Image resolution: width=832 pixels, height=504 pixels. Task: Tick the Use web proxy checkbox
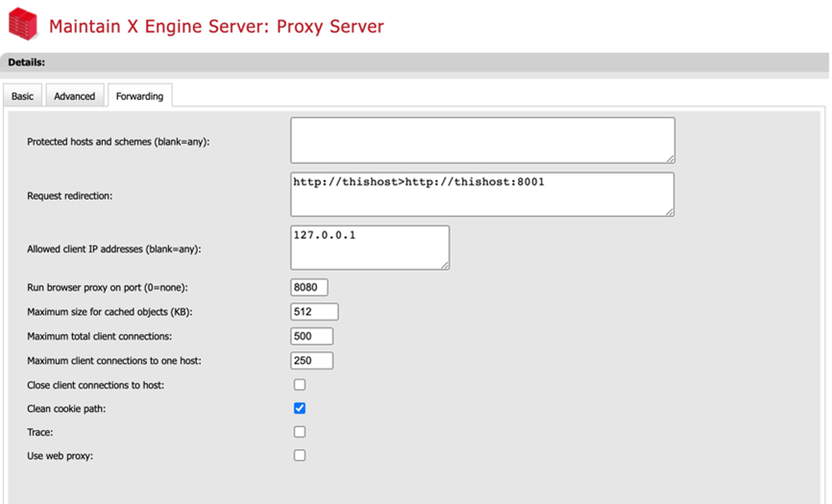pyautogui.click(x=300, y=456)
